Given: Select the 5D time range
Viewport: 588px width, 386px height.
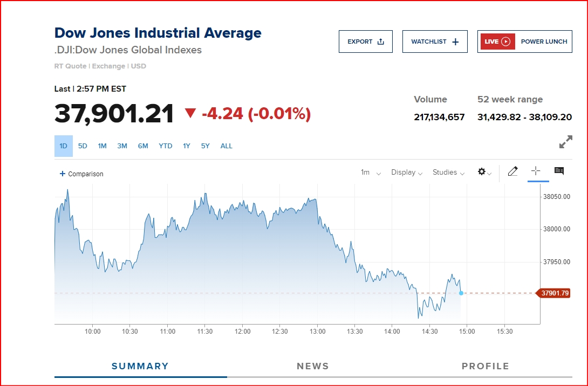Looking at the screenshot, I should click(x=83, y=146).
